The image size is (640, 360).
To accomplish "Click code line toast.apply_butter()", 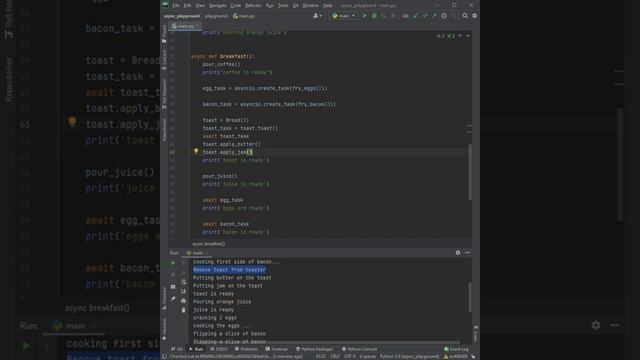I will point(231,144).
